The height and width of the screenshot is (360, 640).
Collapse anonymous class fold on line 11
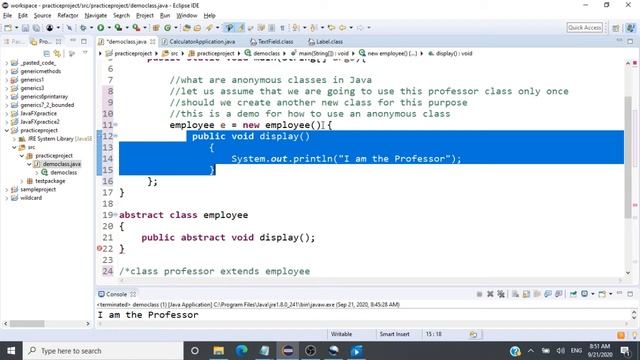coord(116,124)
